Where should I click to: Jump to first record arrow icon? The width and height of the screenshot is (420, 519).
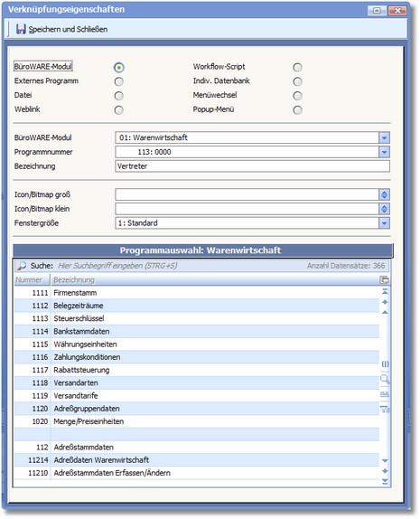click(385, 292)
